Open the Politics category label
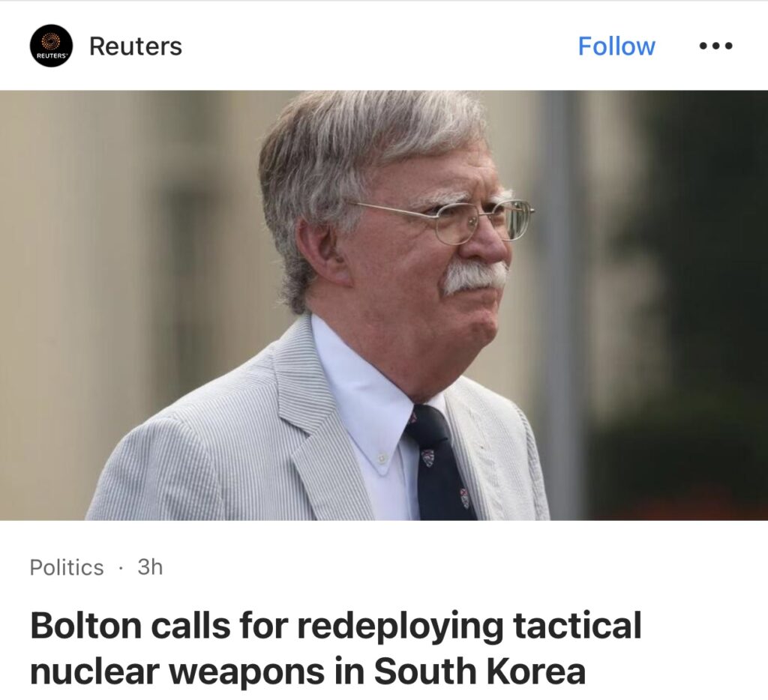 [67, 567]
